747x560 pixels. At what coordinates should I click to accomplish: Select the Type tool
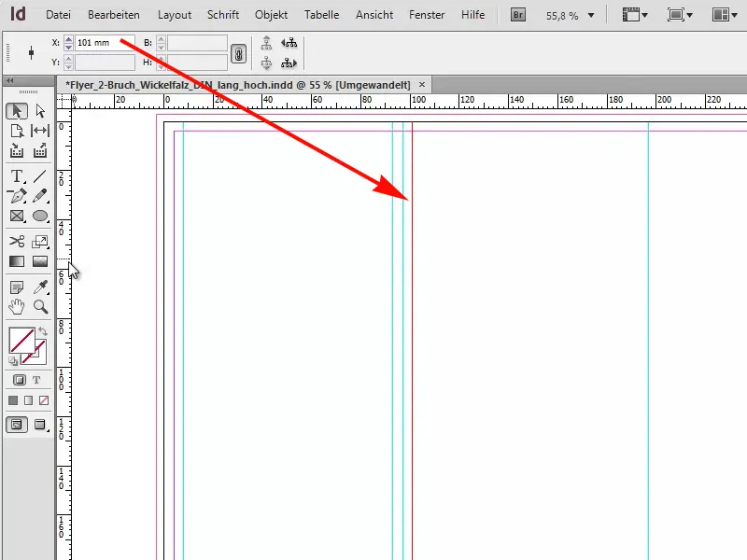point(17,176)
